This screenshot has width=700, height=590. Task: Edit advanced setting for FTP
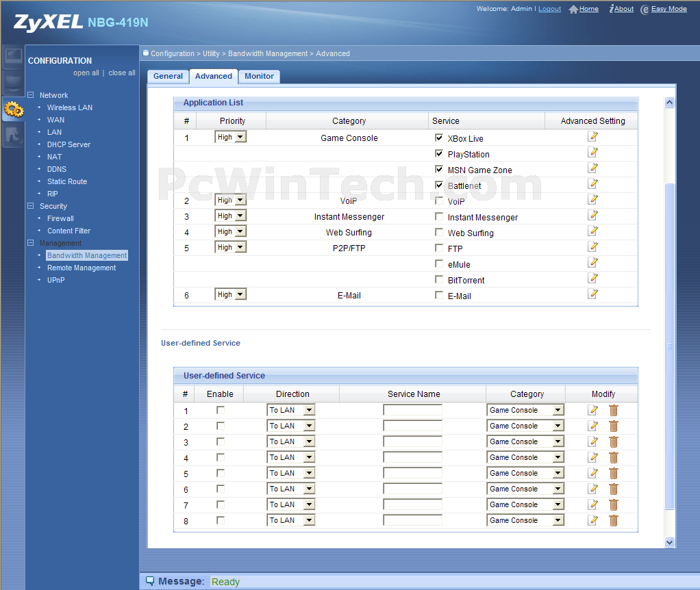[593, 246]
